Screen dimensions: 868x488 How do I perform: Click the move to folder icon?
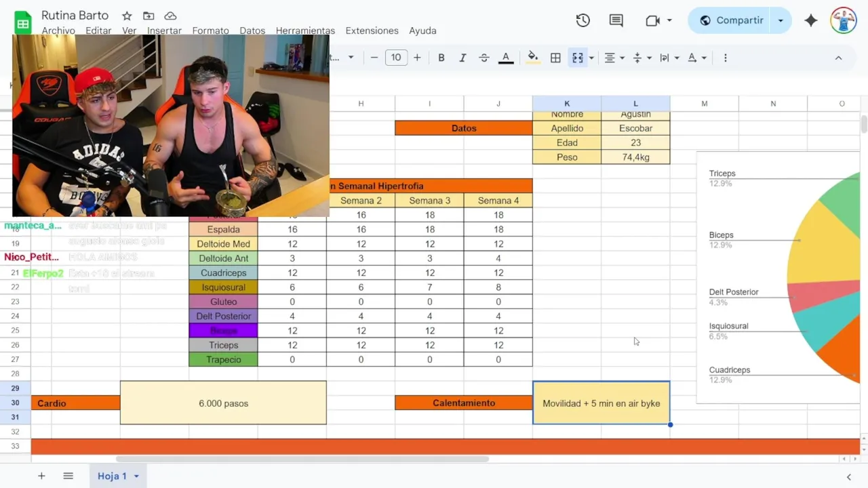[x=149, y=16]
